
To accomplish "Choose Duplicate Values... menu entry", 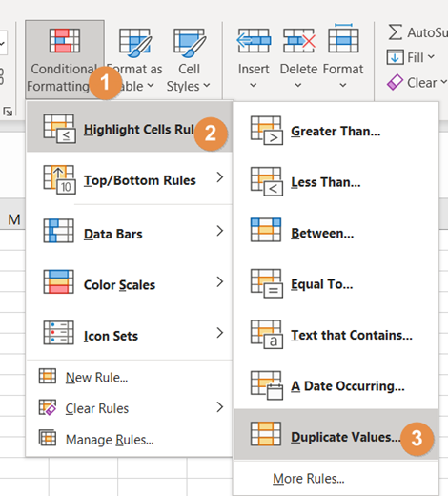I will click(336, 434).
